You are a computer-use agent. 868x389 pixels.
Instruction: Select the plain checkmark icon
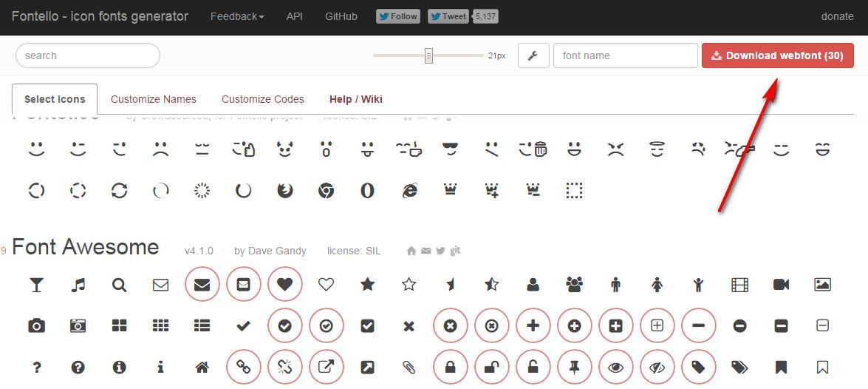tap(244, 326)
